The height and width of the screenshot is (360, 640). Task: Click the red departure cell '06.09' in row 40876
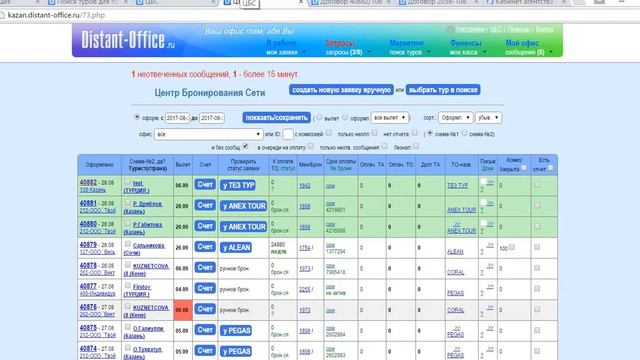(x=183, y=310)
